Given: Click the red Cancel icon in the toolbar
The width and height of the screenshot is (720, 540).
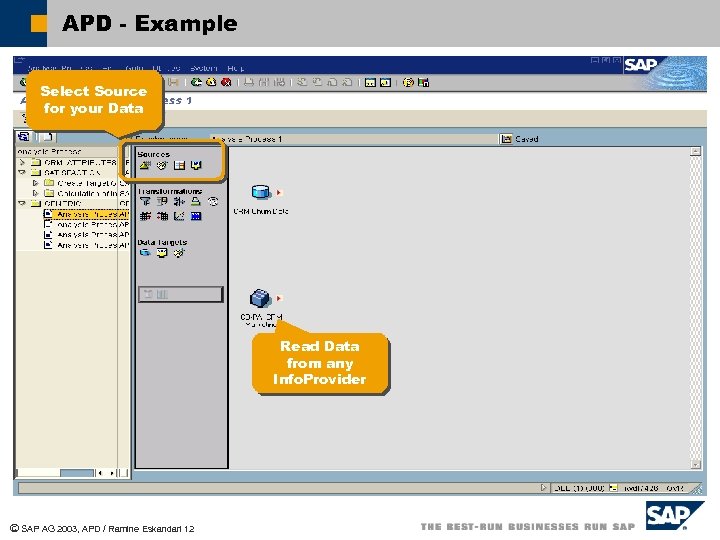Looking at the screenshot, I should click(x=226, y=82).
